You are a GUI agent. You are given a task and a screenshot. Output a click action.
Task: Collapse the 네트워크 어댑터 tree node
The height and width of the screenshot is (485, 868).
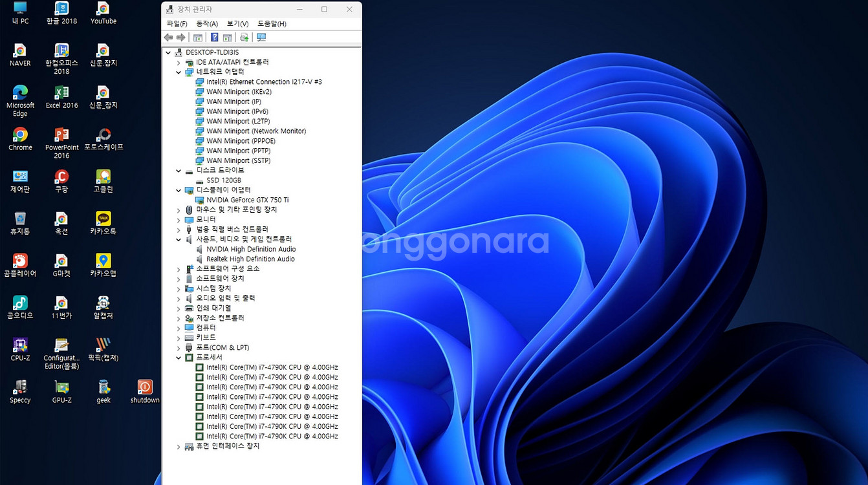pyautogui.click(x=179, y=72)
